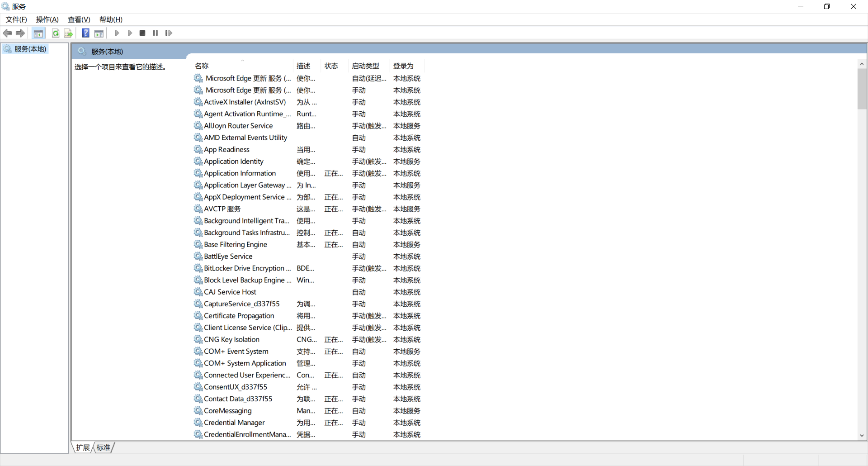Viewport: 868px width, 466px height.
Task: Click the export list icon
Action: [x=68, y=33]
